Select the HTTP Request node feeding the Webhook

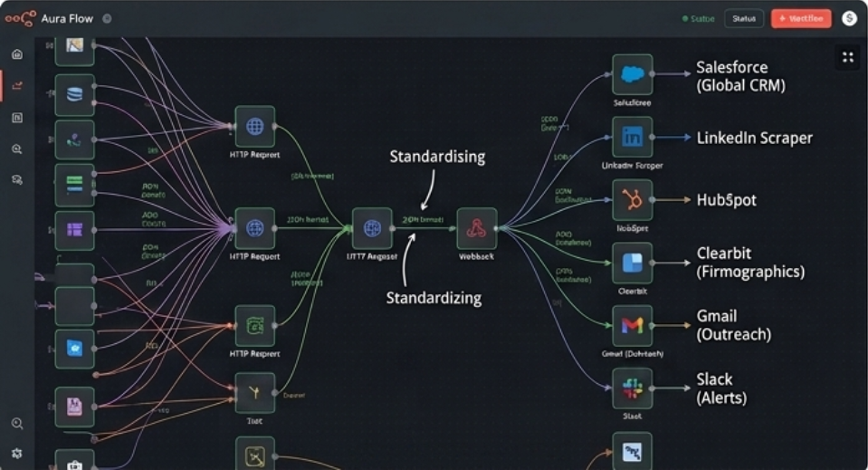pyautogui.click(x=372, y=228)
